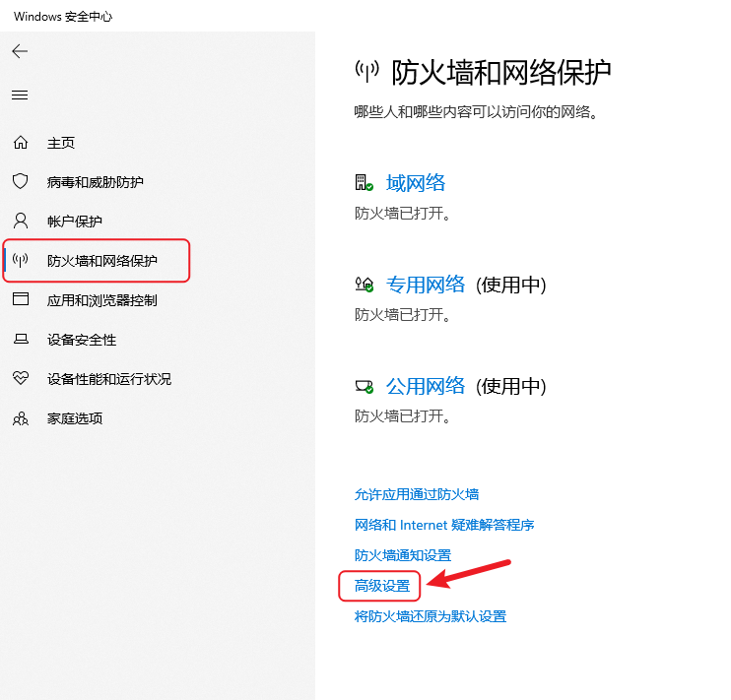
Task: Open 家庭选项 section
Action: coord(75,418)
